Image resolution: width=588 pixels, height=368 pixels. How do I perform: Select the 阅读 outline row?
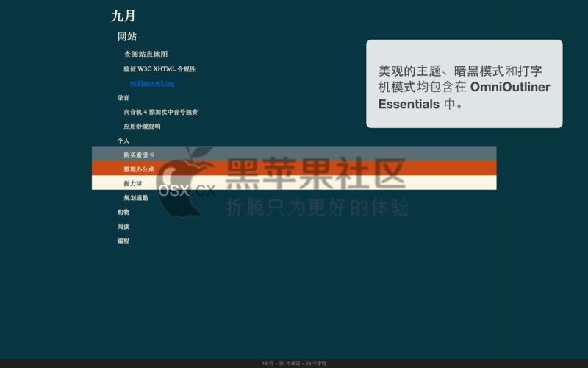[123, 226]
